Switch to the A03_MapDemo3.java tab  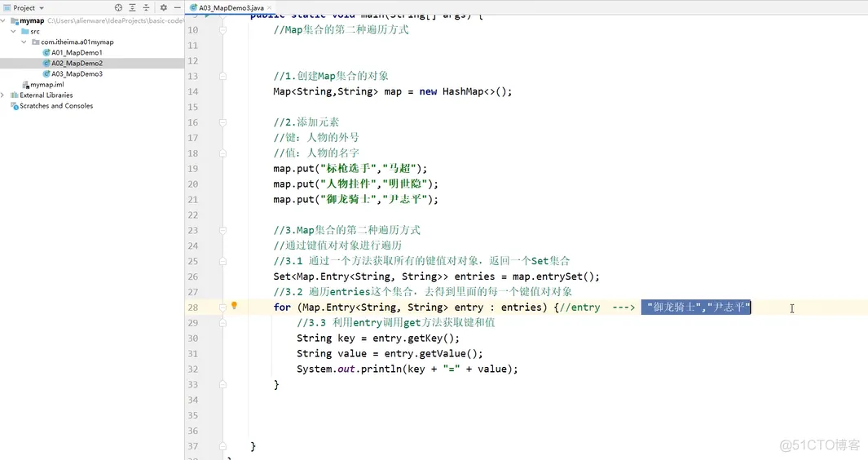[227, 8]
